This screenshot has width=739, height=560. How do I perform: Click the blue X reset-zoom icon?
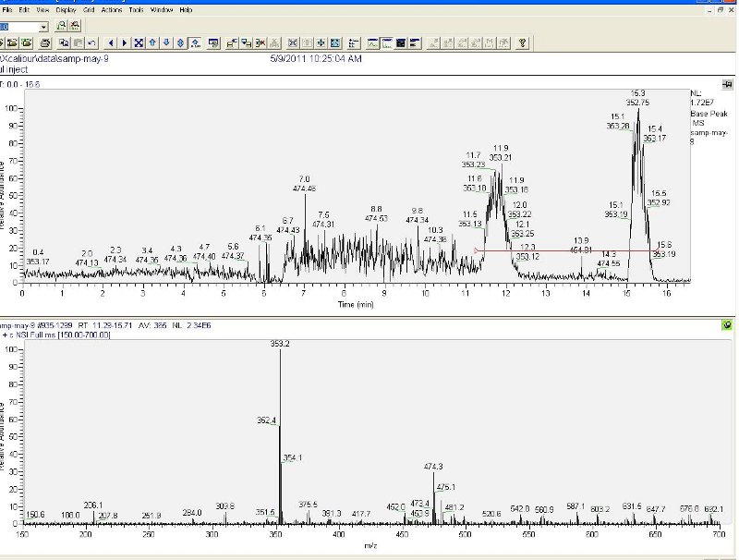(139, 43)
